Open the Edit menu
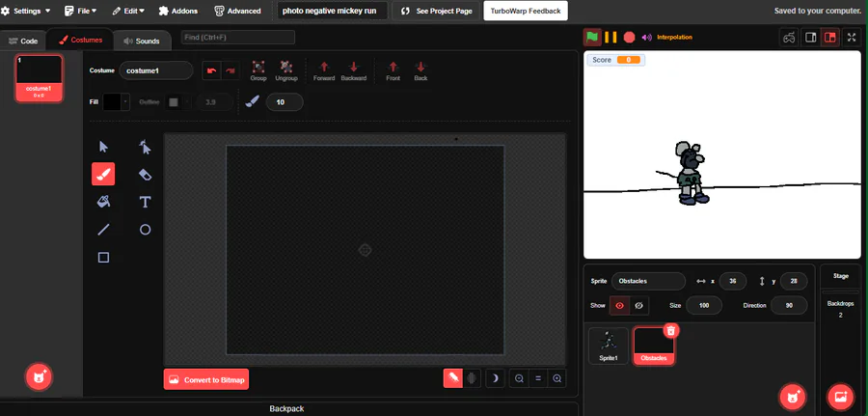The width and height of the screenshot is (868, 416). pos(128,11)
